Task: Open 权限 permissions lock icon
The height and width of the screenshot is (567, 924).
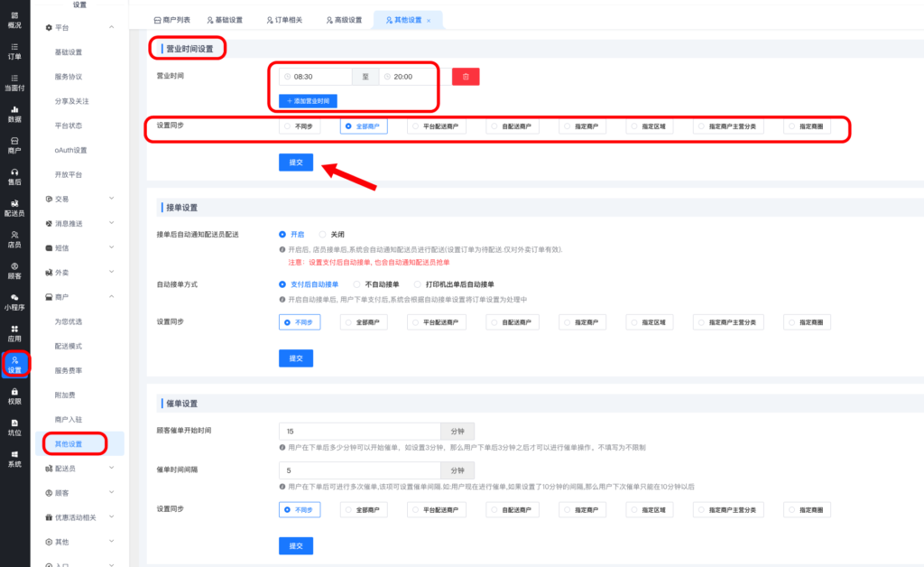Action: pyautogui.click(x=14, y=395)
